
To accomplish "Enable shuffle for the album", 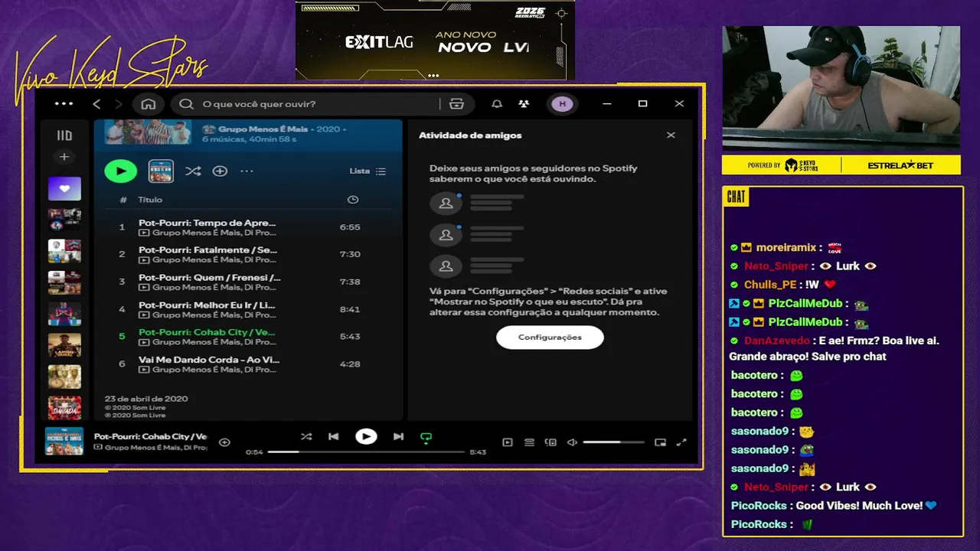I will point(193,171).
